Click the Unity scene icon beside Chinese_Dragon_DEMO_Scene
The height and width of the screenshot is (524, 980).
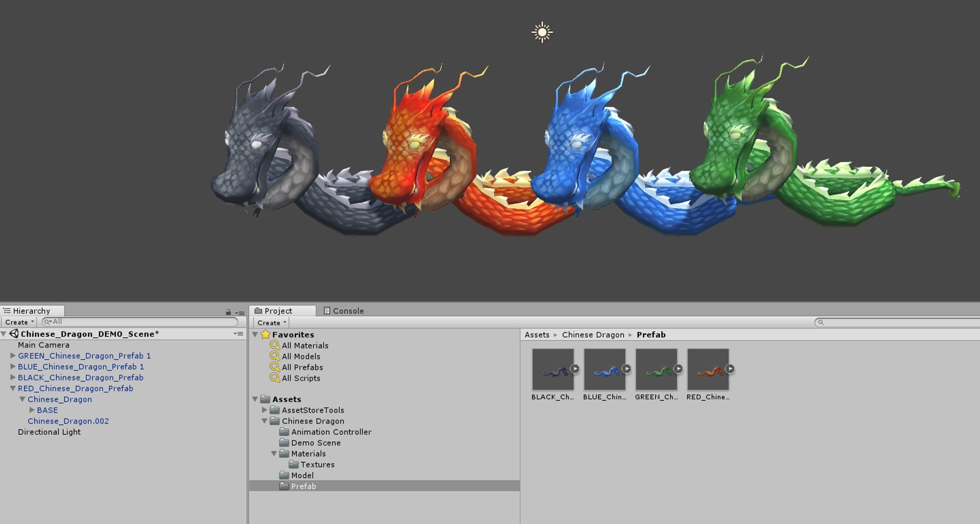pos(14,334)
